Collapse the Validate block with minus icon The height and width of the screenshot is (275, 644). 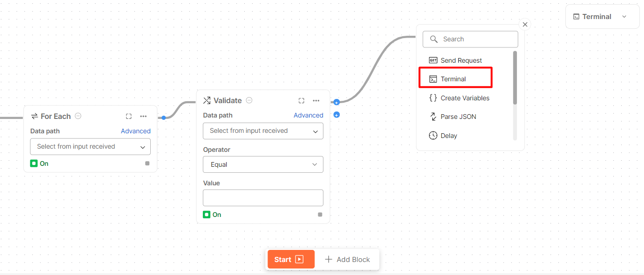[x=249, y=100]
